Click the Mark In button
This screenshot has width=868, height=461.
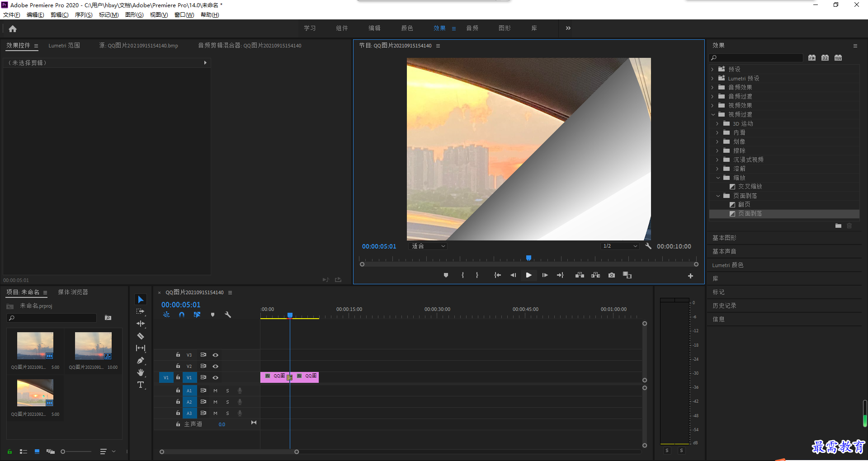click(462, 275)
